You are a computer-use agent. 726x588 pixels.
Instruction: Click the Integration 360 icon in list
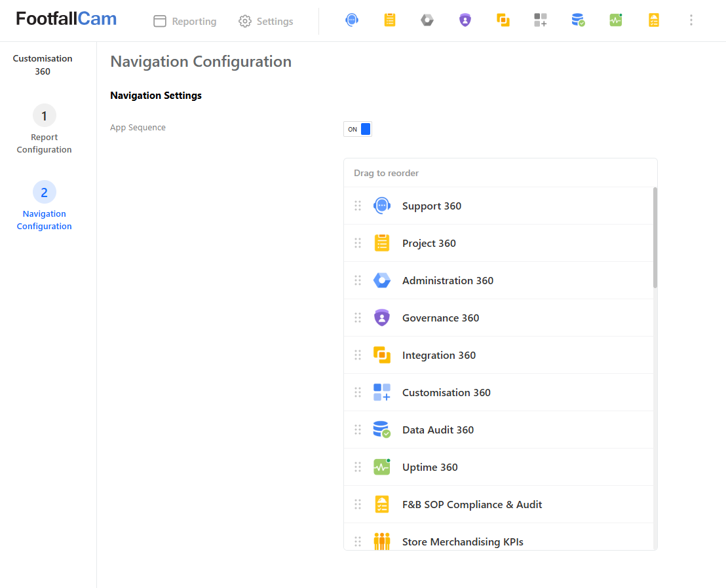pyautogui.click(x=382, y=355)
